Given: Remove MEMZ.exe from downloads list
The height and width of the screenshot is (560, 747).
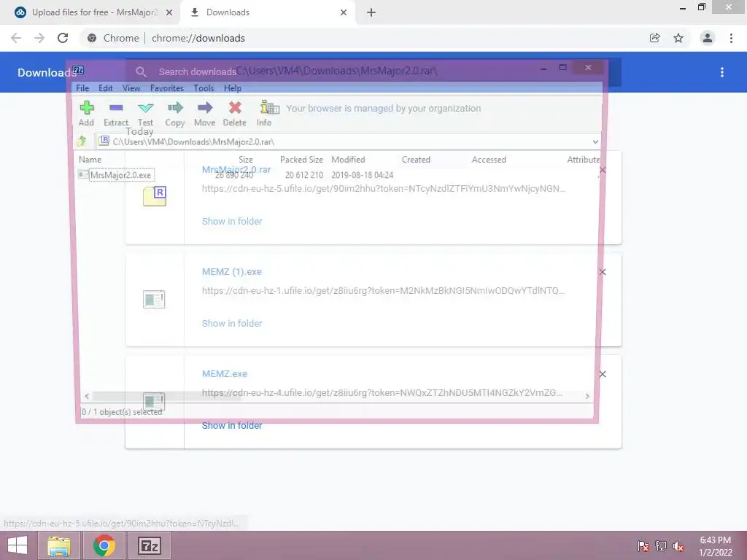Looking at the screenshot, I should [x=602, y=374].
